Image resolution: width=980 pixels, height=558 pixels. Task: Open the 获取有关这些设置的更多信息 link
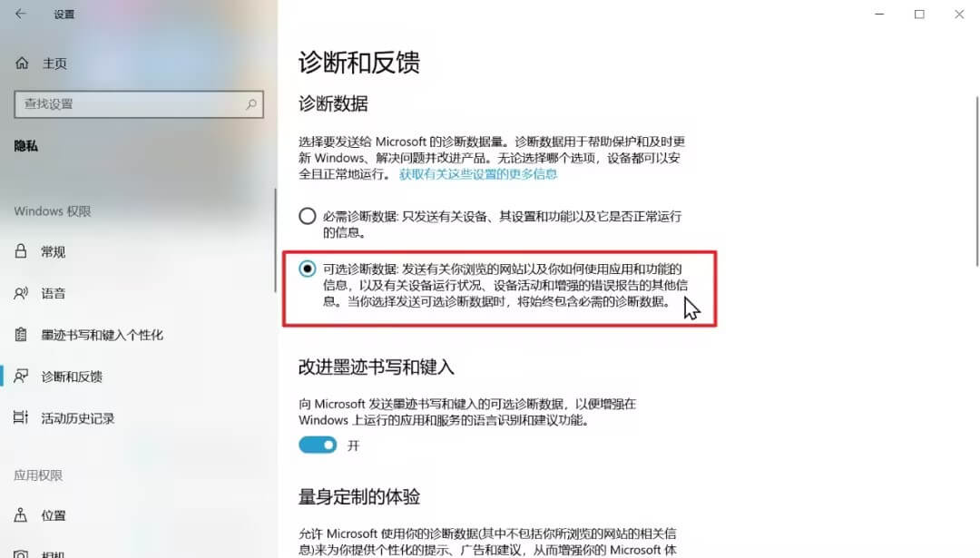478,174
